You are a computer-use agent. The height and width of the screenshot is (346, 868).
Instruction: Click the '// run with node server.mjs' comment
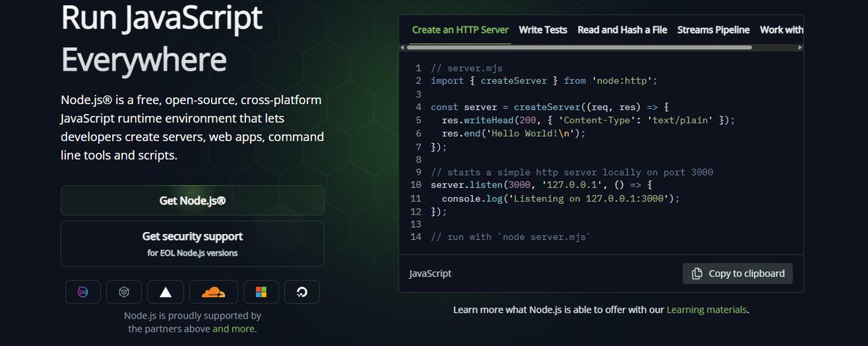pos(512,237)
